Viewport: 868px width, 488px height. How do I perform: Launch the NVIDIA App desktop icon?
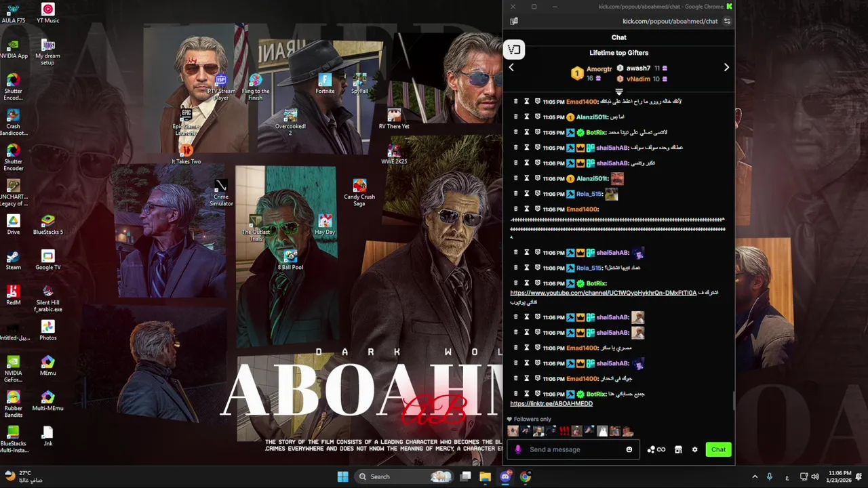click(13, 49)
